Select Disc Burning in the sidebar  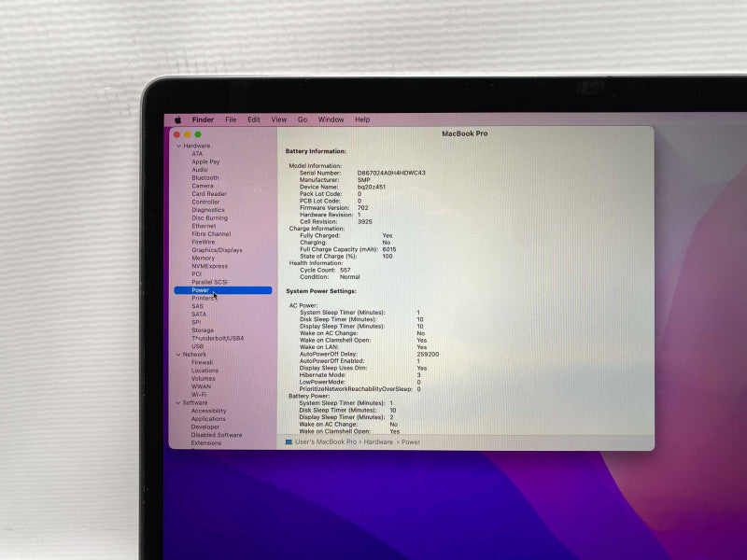(x=209, y=218)
